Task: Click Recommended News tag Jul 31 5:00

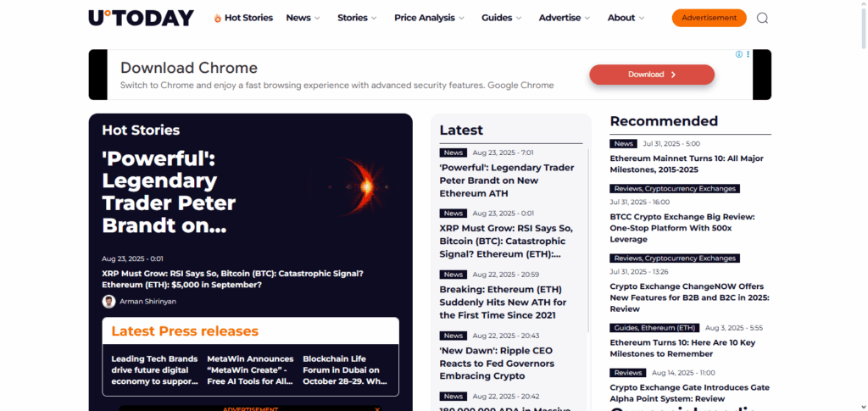Action: (623, 144)
